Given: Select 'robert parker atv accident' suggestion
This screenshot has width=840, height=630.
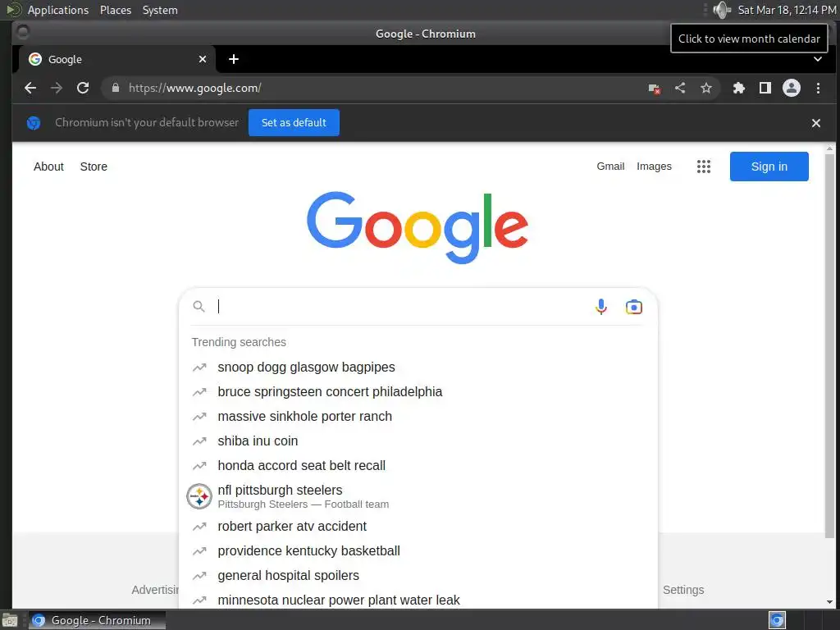Looking at the screenshot, I should pyautogui.click(x=418, y=526).
